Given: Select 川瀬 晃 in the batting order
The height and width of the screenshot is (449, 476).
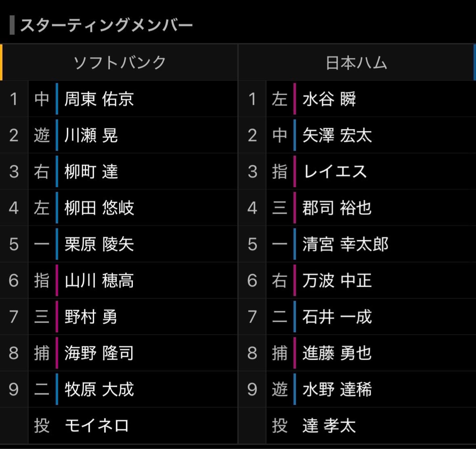Looking at the screenshot, I should [x=91, y=135].
